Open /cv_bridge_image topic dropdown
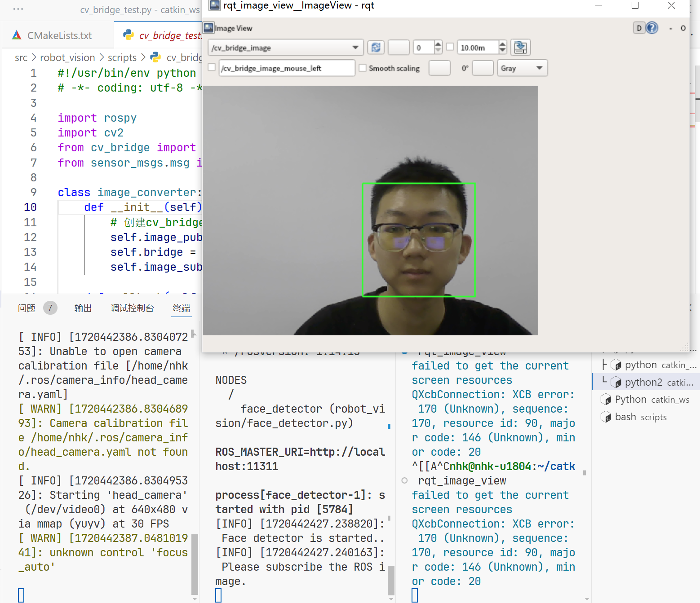 pos(286,48)
